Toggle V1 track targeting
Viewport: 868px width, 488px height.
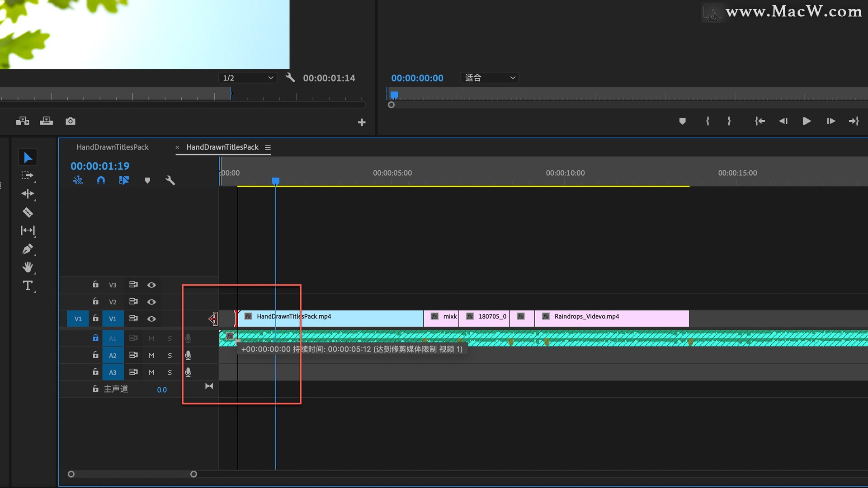(x=113, y=319)
